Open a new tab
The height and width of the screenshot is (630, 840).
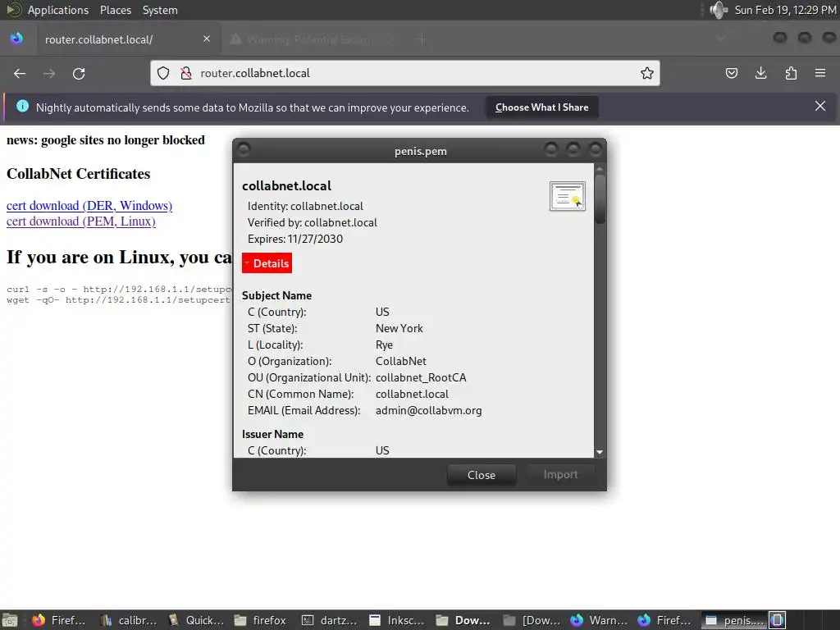[422, 39]
